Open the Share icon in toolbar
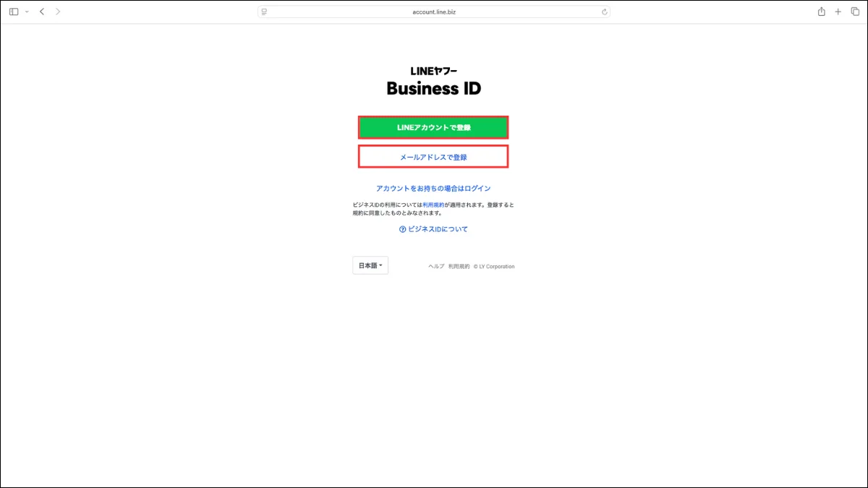868x488 pixels. [822, 12]
